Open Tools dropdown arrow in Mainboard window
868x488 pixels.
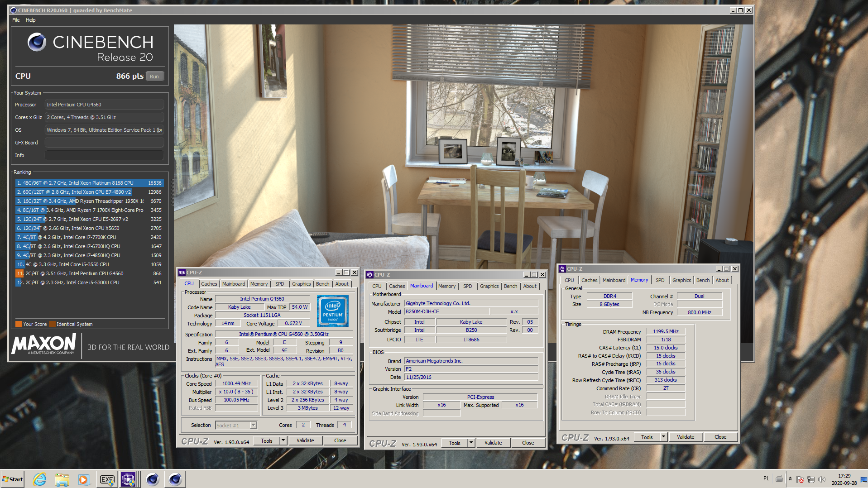pyautogui.click(x=471, y=443)
